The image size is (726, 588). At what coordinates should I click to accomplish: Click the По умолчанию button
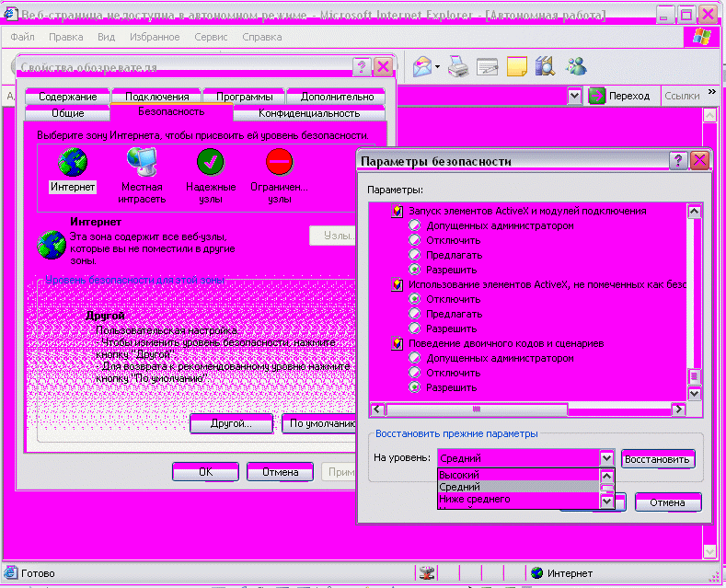[x=319, y=423]
